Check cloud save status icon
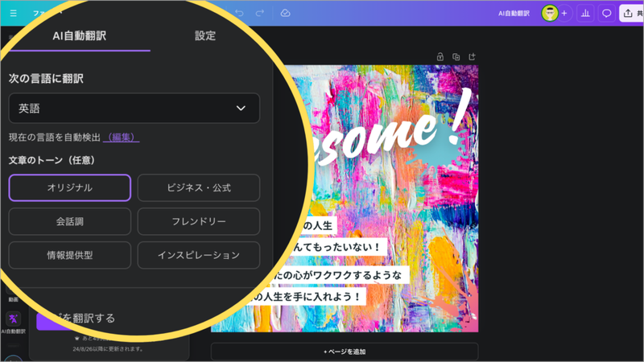Viewport: 644px width, 362px height. tap(285, 13)
